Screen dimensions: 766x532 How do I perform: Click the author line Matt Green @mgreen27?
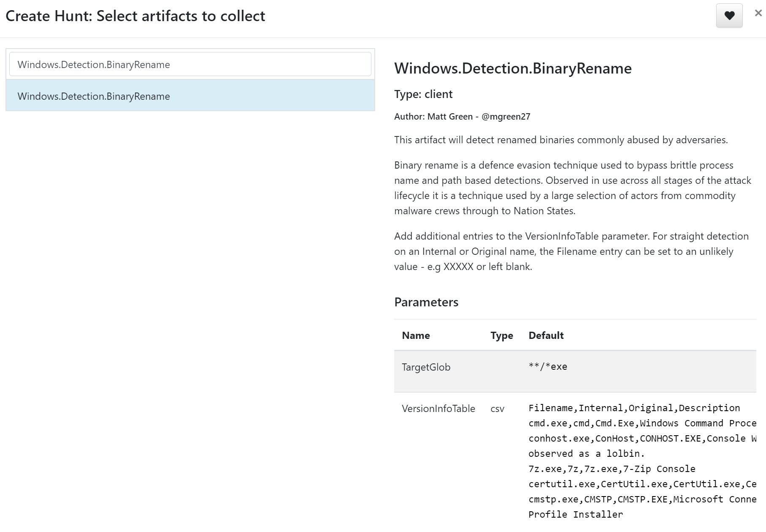point(462,117)
